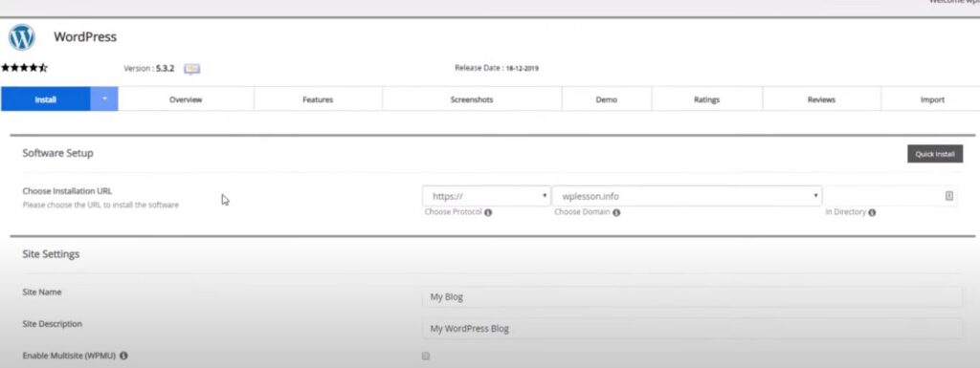Select the Install tab
Viewport: 980px width, 368px height.
coord(46,99)
